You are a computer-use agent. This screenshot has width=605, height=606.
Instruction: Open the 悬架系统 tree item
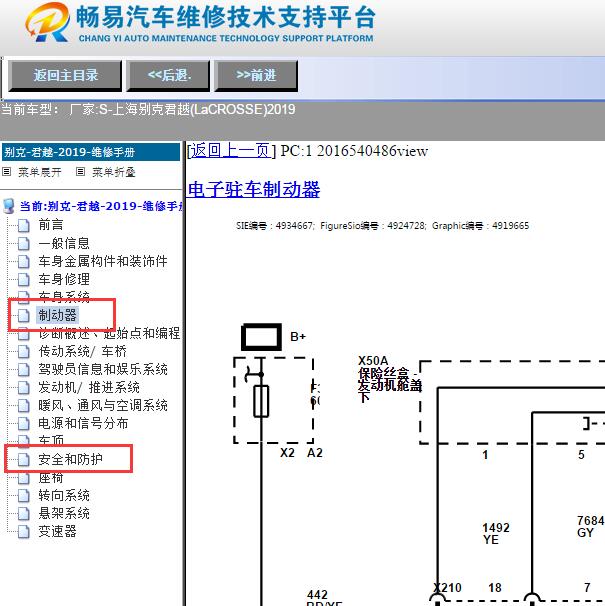(x=64, y=513)
